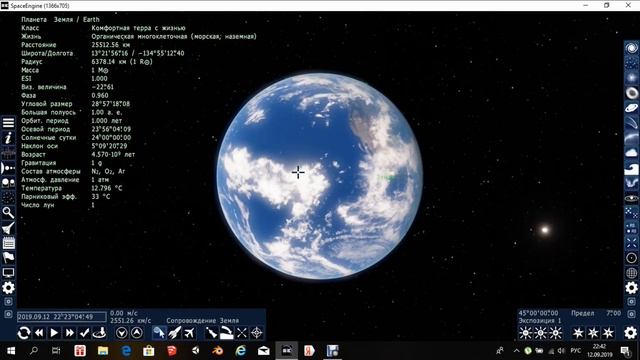This screenshot has height=360, width=640.
Task: Click the land on surface icon
Action: [x=100, y=333]
